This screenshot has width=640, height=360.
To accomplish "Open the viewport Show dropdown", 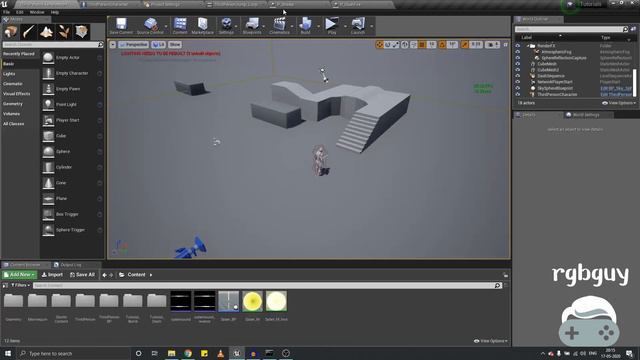I will click(x=175, y=44).
